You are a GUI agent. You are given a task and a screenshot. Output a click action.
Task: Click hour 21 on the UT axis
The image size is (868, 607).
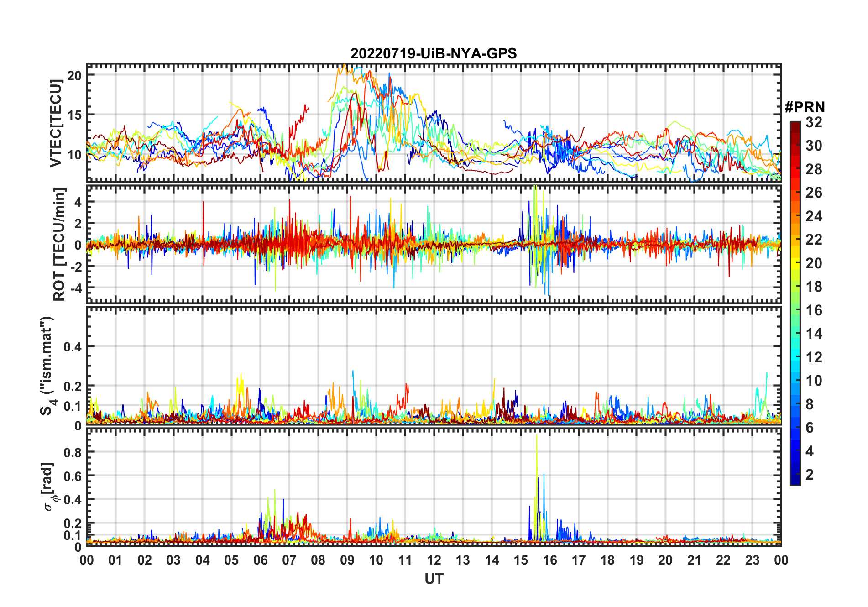[695, 560]
